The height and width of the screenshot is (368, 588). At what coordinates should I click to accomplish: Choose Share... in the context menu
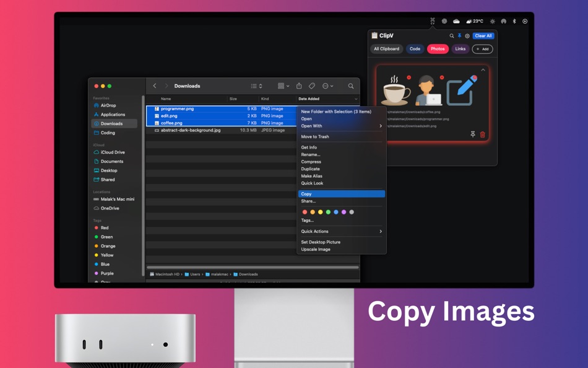tap(308, 201)
